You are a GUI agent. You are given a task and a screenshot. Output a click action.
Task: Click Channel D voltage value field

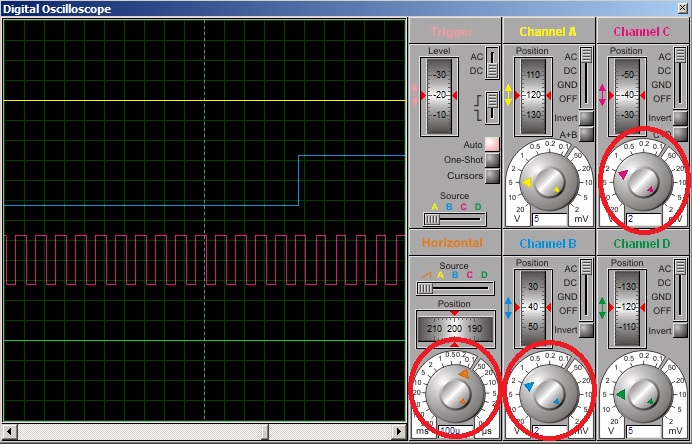643,431
